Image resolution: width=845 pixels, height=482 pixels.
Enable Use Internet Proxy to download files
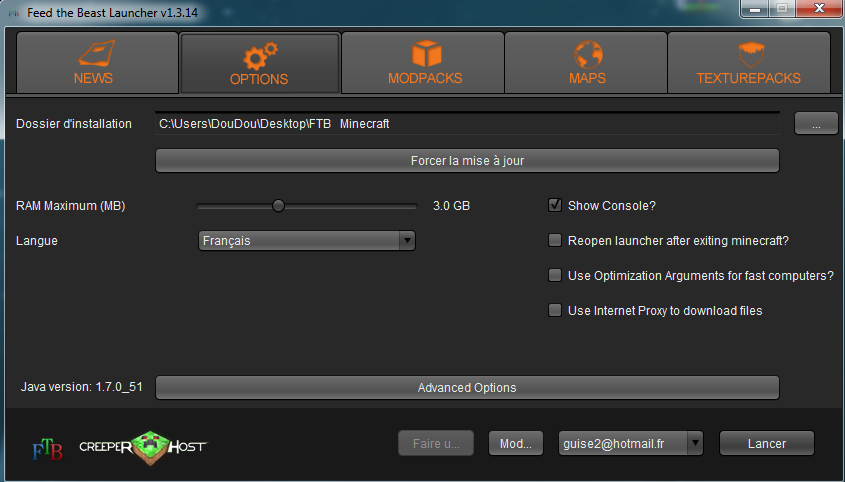tap(555, 310)
